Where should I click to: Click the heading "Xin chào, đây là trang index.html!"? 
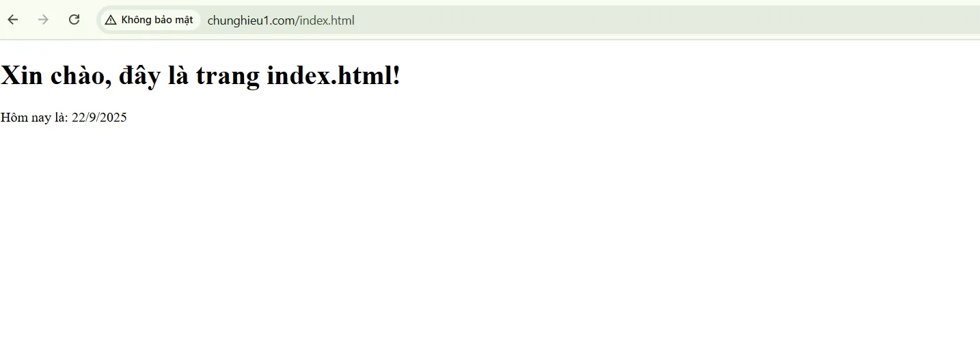200,75
